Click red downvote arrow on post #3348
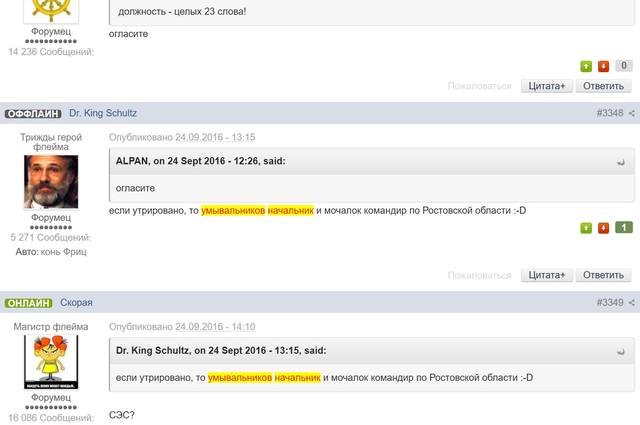Image resolution: width=640 pixels, height=425 pixels. pyautogui.click(x=603, y=228)
